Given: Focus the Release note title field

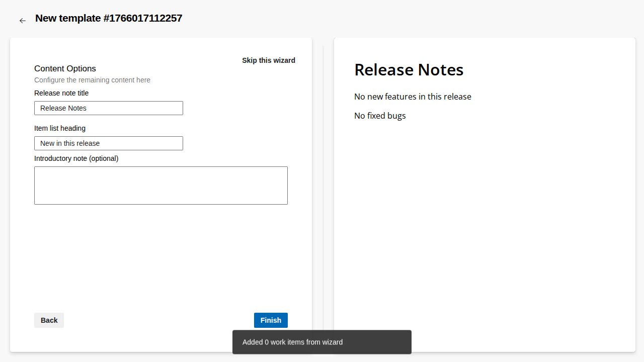Looking at the screenshot, I should pos(108,108).
